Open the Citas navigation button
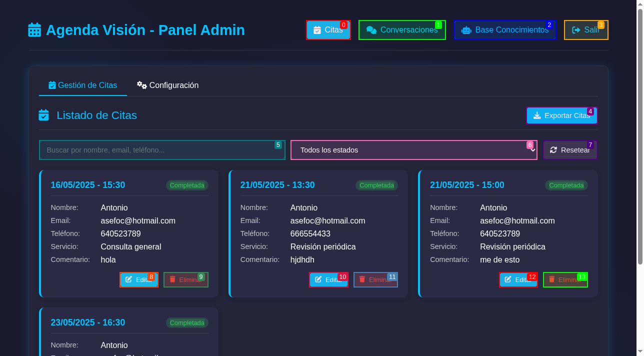The height and width of the screenshot is (356, 644). [328, 30]
